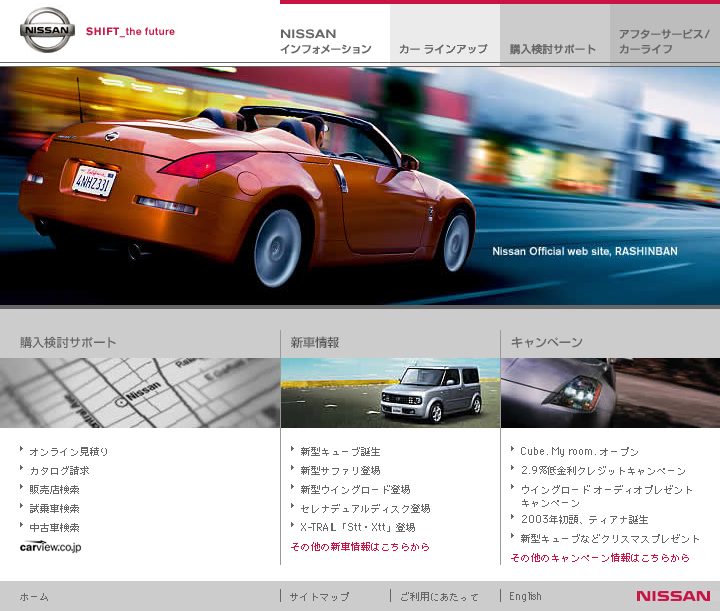Switch to English site version
Image resolution: width=720 pixels, height=611 pixels.
point(525,596)
